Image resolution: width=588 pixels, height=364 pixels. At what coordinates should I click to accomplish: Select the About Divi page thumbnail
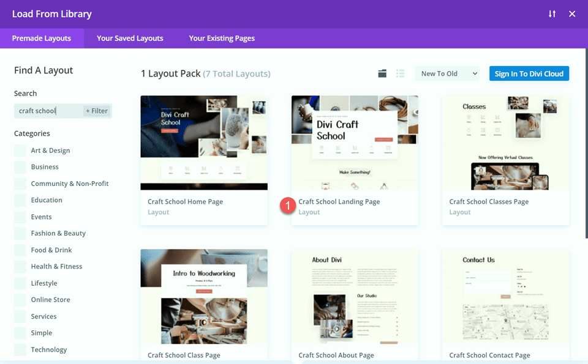tap(355, 297)
